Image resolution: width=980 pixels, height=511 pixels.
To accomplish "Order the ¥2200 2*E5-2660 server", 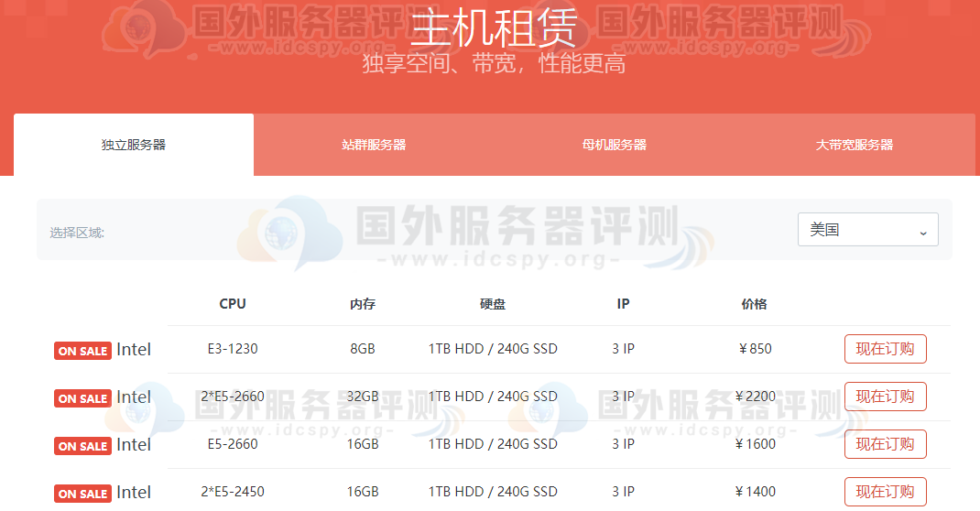I will [x=885, y=397].
